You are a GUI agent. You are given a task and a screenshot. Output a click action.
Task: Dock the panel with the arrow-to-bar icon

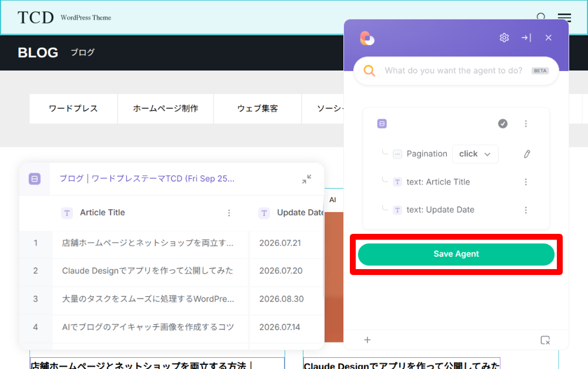click(x=526, y=38)
